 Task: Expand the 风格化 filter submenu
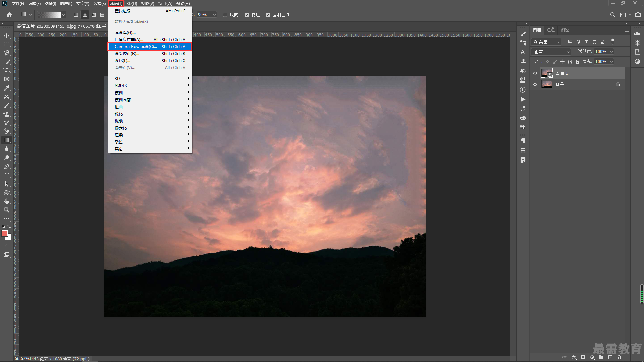click(150, 85)
